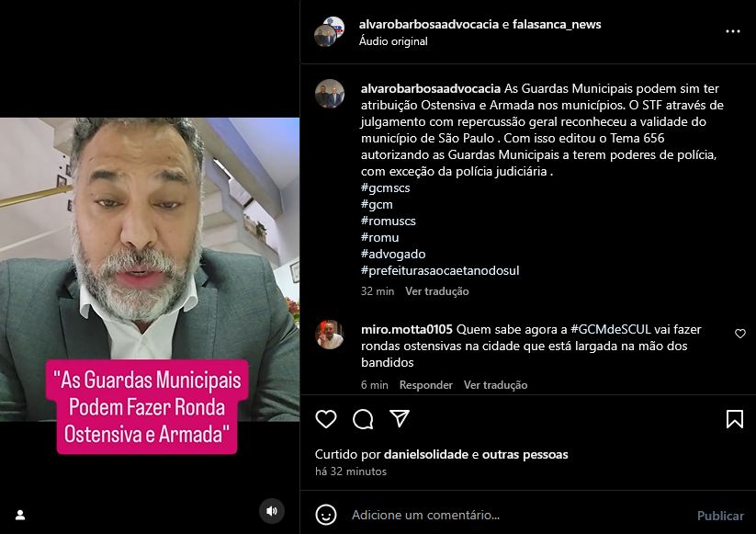
Task: Like miro.motta0105's comment
Action: tap(740, 334)
